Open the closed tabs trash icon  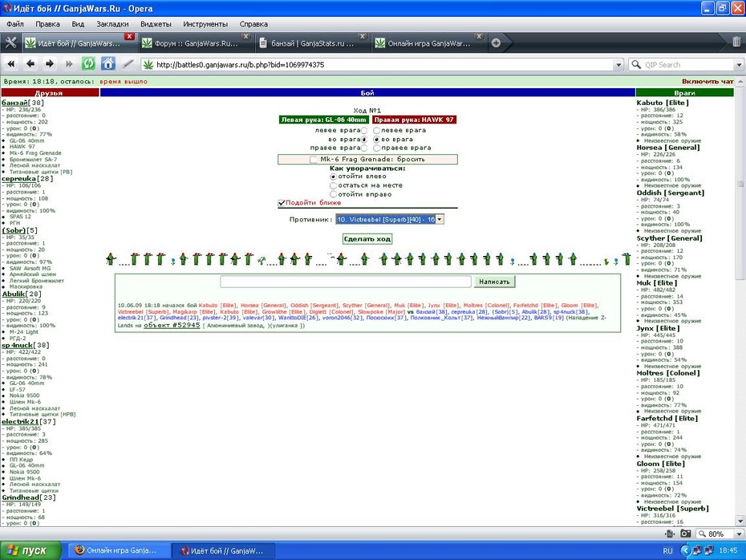pos(736,42)
